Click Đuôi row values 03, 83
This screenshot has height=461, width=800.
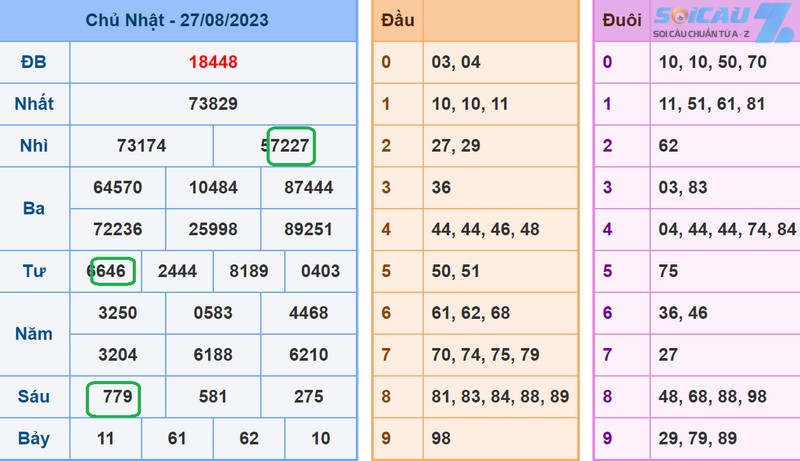(x=683, y=188)
